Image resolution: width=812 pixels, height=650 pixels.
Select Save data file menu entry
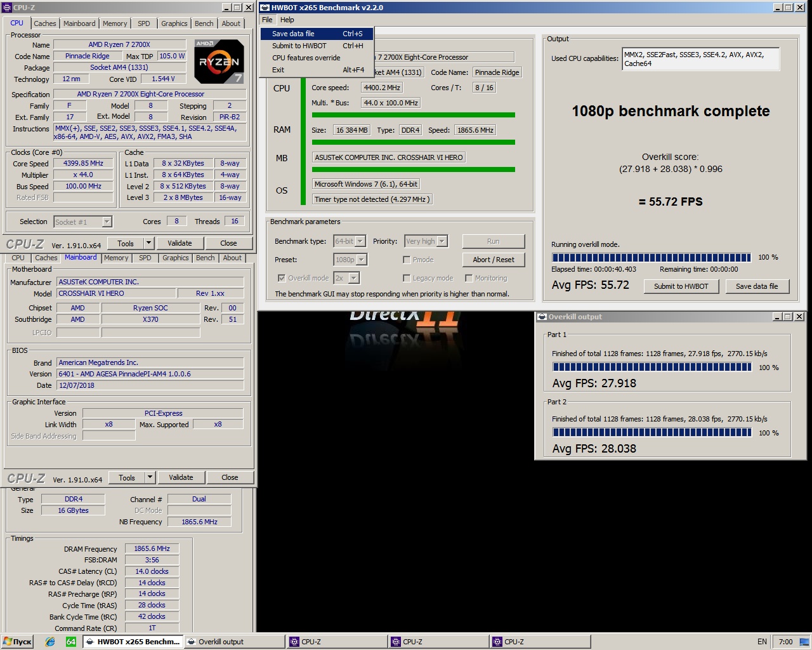pyautogui.click(x=317, y=34)
